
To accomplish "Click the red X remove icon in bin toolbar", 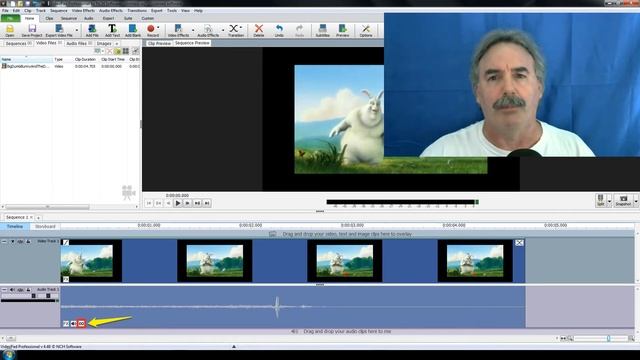I will pos(109,51).
